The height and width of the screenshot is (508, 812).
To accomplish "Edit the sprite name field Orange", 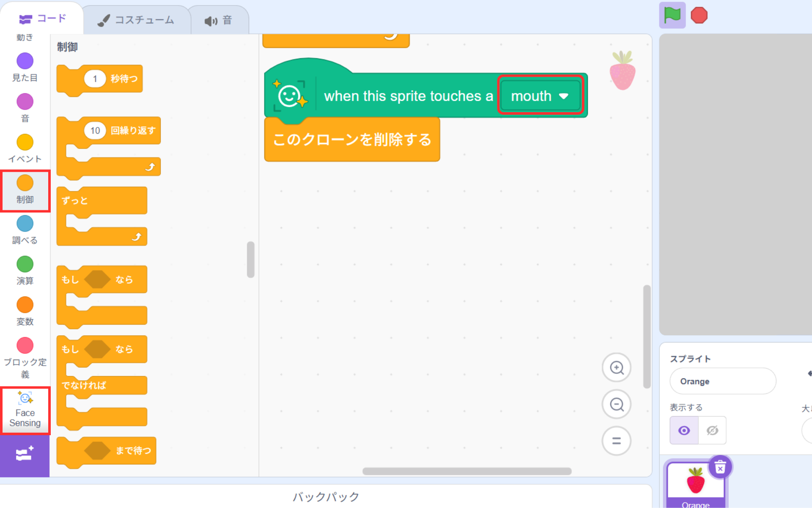I will tap(722, 381).
